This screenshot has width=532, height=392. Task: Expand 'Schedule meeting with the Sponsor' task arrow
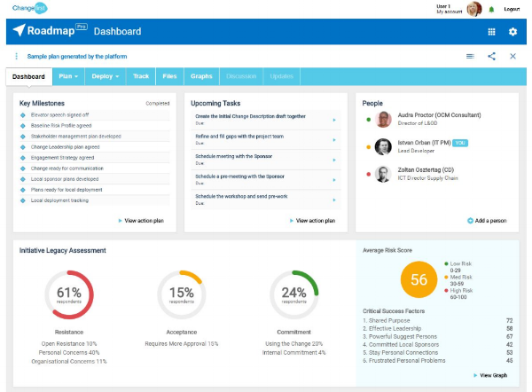tap(334, 158)
